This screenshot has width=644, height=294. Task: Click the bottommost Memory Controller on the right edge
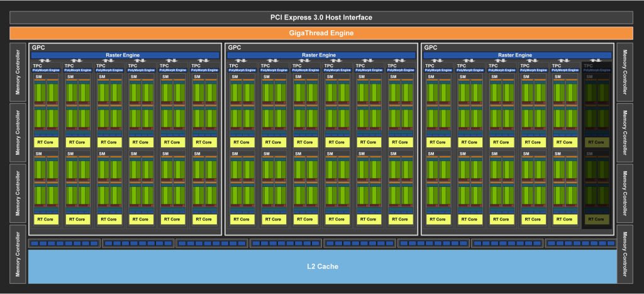pyautogui.click(x=625, y=254)
